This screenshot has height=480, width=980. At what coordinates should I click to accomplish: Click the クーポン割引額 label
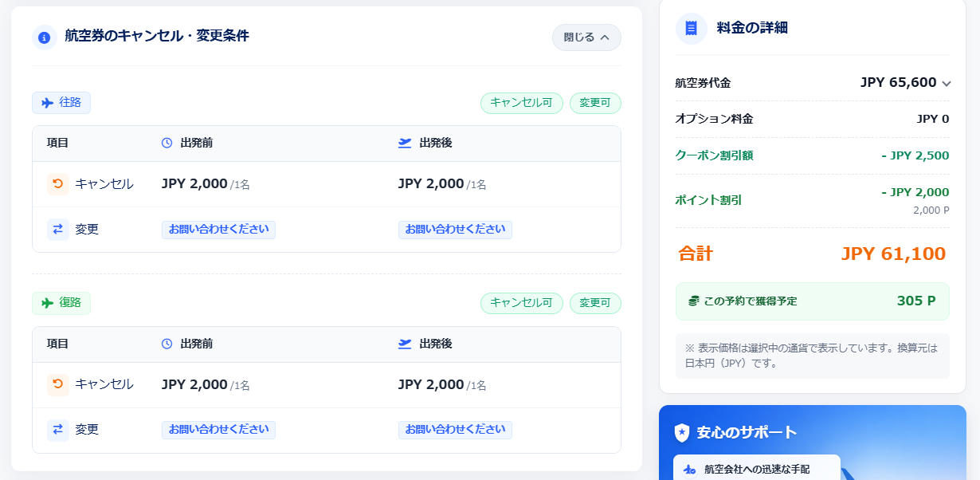click(x=714, y=155)
